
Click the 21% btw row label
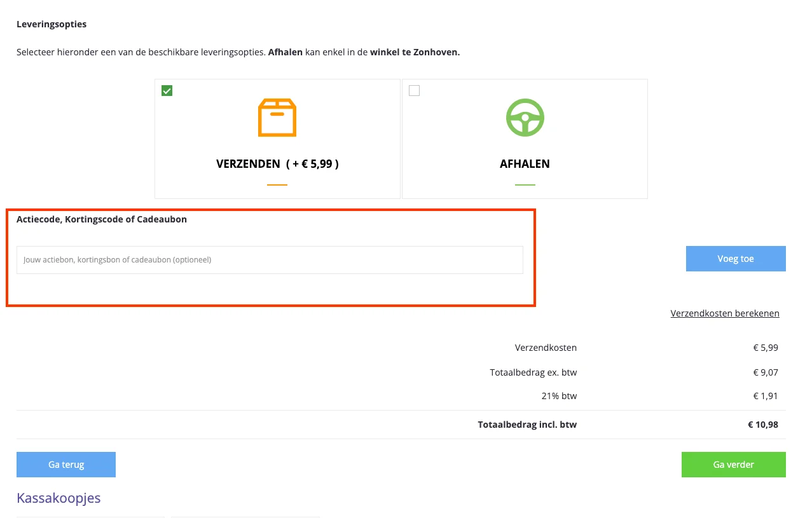point(559,396)
